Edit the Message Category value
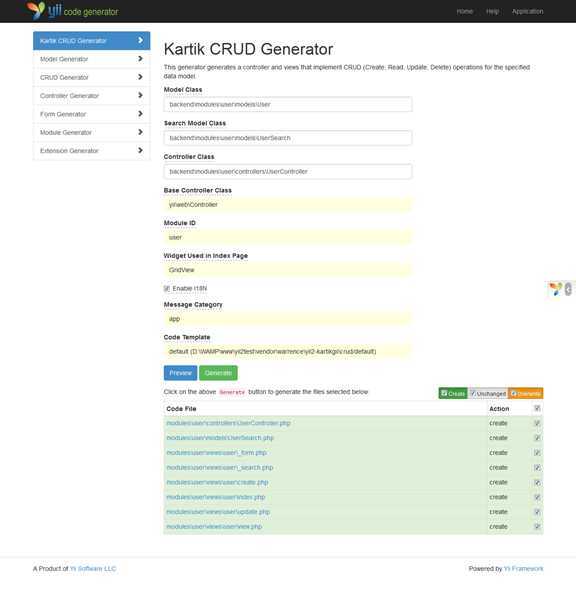The width and height of the screenshot is (576, 591). tap(288, 319)
